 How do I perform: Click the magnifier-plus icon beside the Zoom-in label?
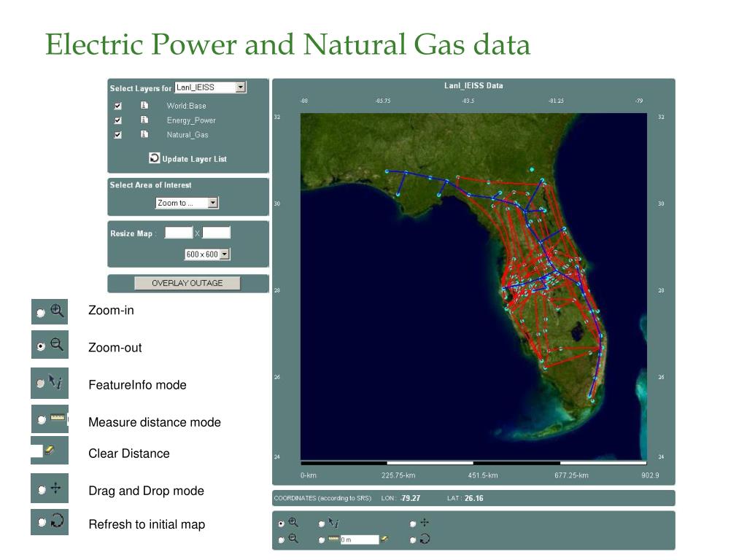pyautogui.click(x=57, y=311)
